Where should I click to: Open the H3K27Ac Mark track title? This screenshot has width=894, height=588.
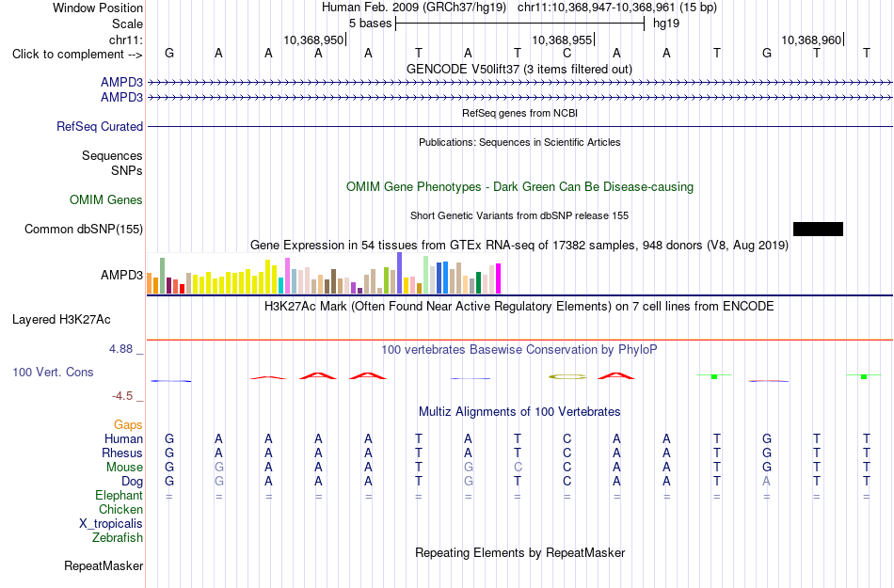pos(519,307)
